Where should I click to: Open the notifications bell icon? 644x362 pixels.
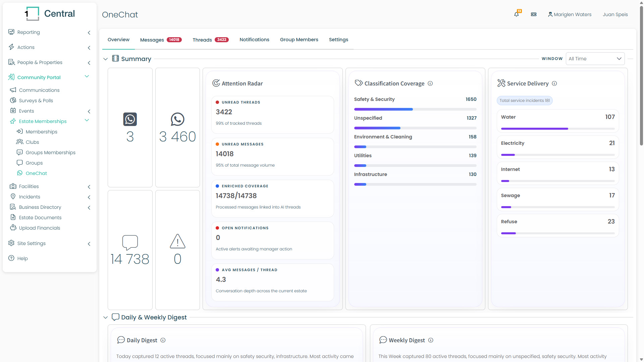[x=517, y=14]
